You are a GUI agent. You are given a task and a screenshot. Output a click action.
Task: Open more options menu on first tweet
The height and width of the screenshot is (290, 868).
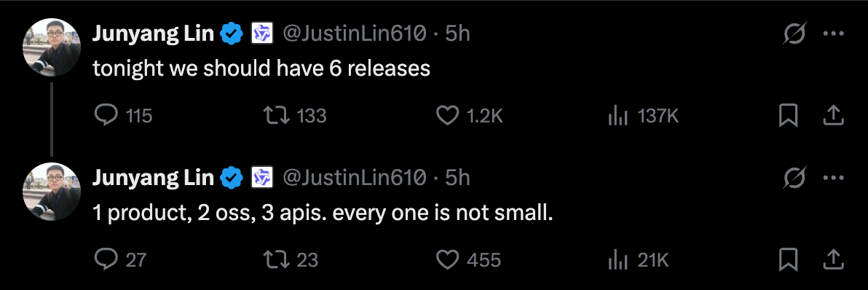tap(833, 34)
